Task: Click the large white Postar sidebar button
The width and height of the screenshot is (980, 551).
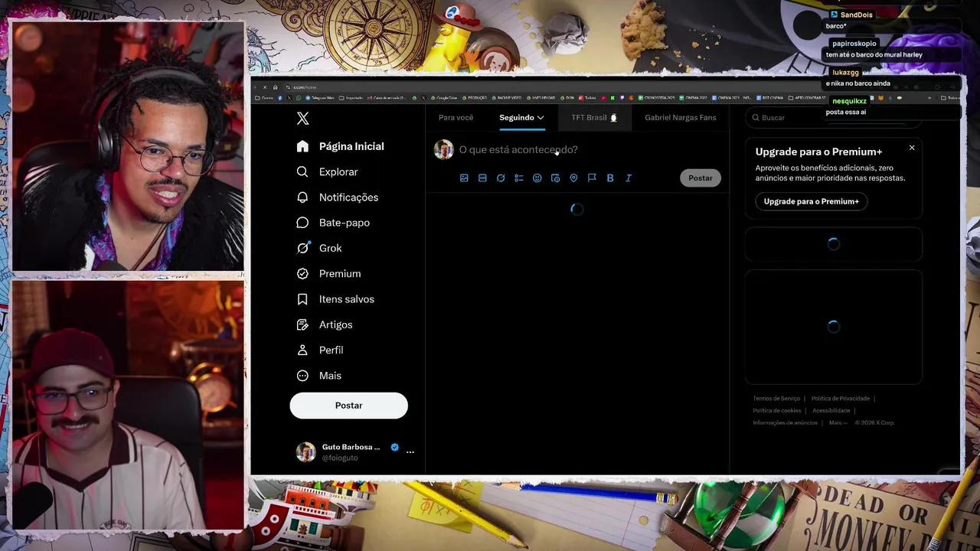Action: (x=348, y=406)
